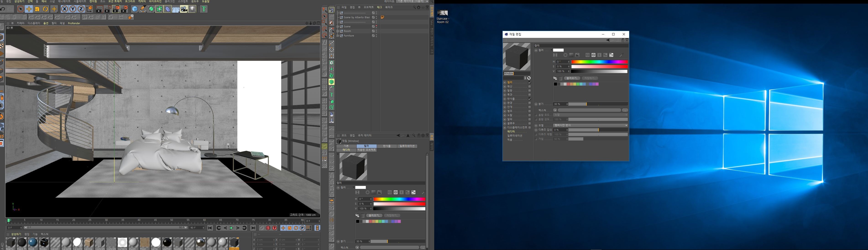Open the 모그라프 menu
Screen dimensions: 868x250
[130, 1]
